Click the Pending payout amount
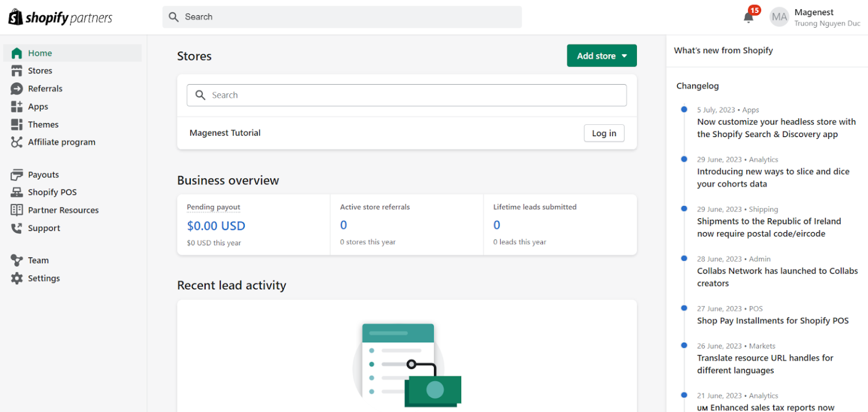 coord(216,225)
